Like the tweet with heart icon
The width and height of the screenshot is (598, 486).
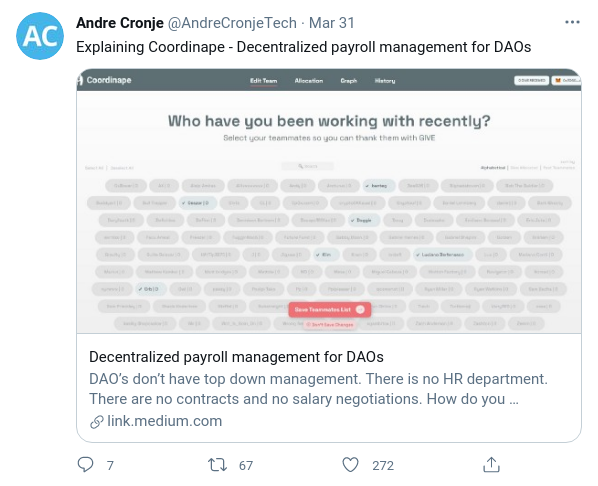coord(350,465)
